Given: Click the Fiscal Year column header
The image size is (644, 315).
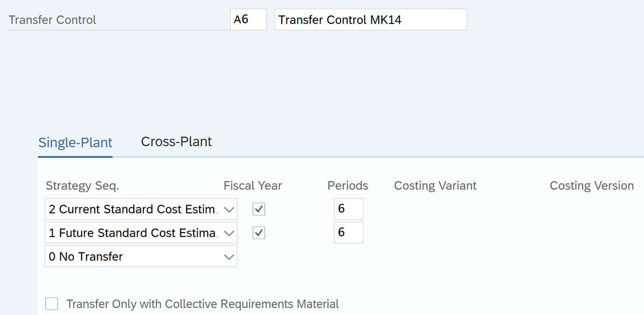Looking at the screenshot, I should tap(253, 186).
